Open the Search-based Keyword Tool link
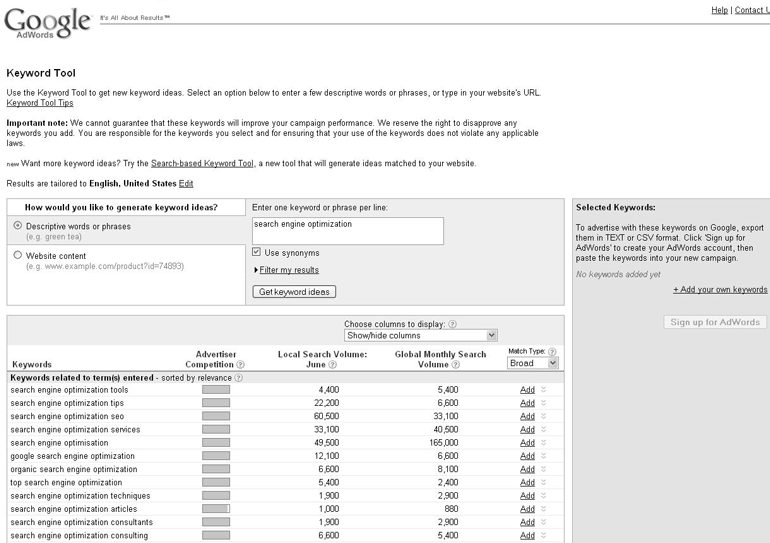The width and height of the screenshot is (770, 543). point(202,163)
